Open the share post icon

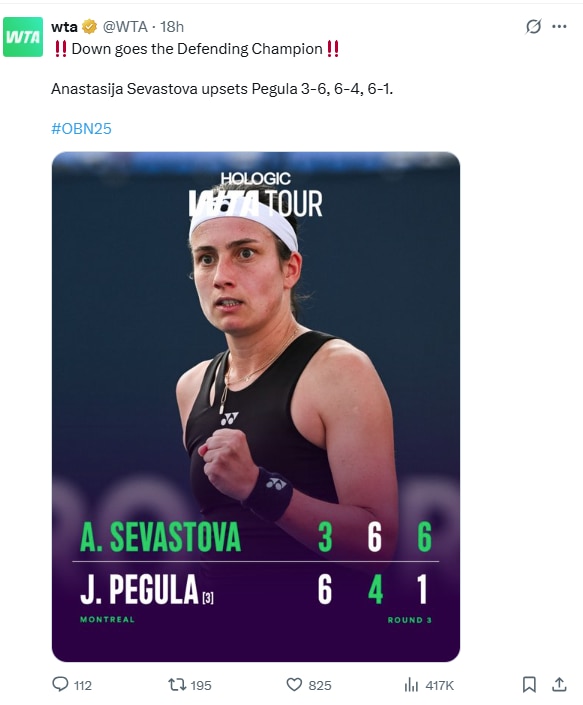(x=559, y=684)
